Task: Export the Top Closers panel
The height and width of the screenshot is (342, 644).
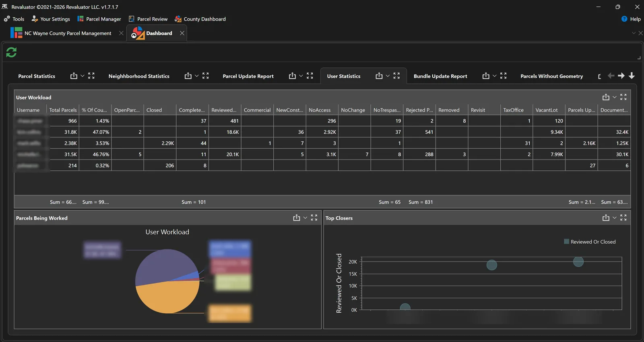Action: [606, 218]
